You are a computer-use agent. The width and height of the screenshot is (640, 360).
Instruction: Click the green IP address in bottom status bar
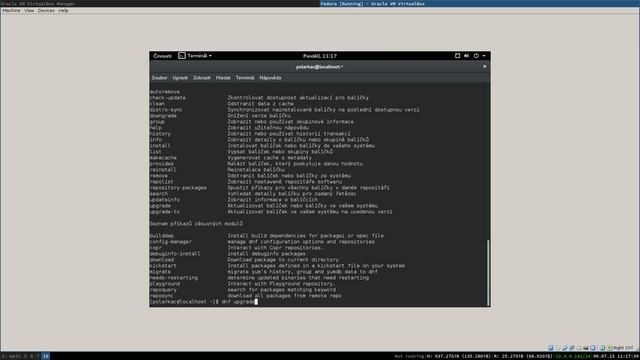click(x=573, y=356)
